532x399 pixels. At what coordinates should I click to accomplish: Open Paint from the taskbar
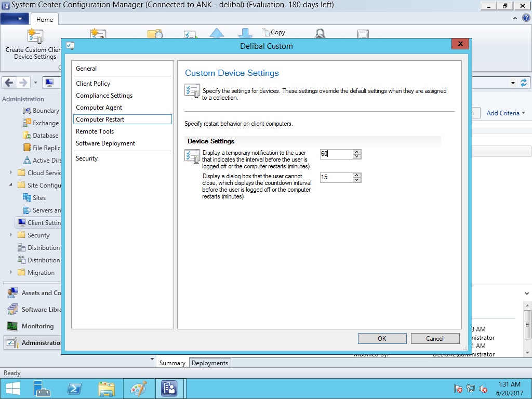point(138,389)
